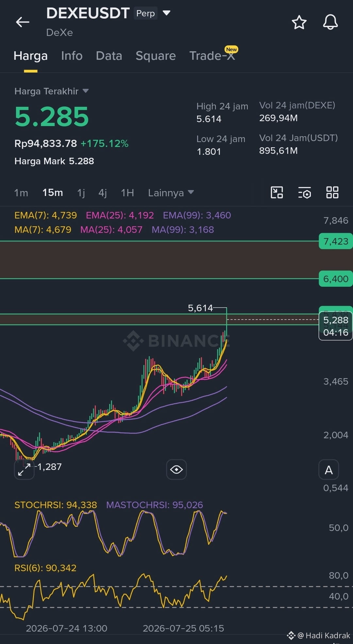Select the 15m timeframe
Screen dimensions: 353x644
point(53,193)
